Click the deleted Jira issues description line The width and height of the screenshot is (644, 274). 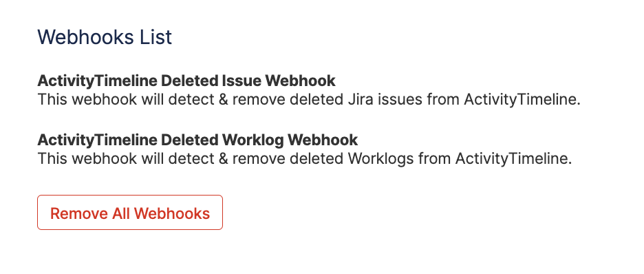point(309,100)
